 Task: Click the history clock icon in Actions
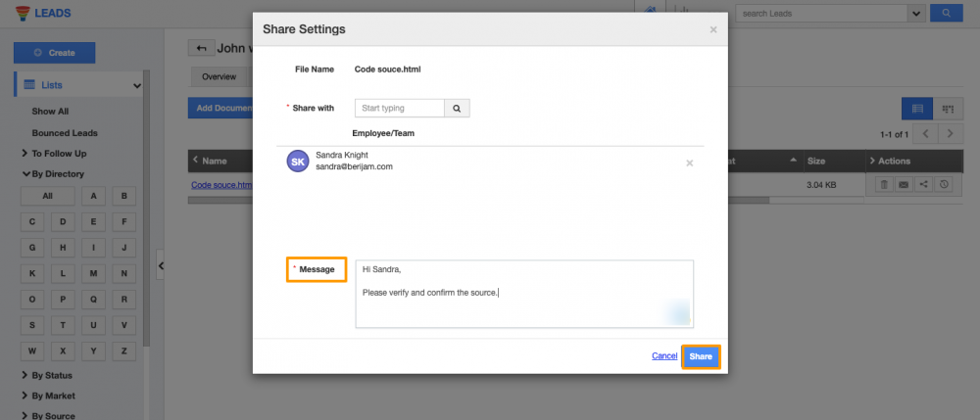pos(944,184)
